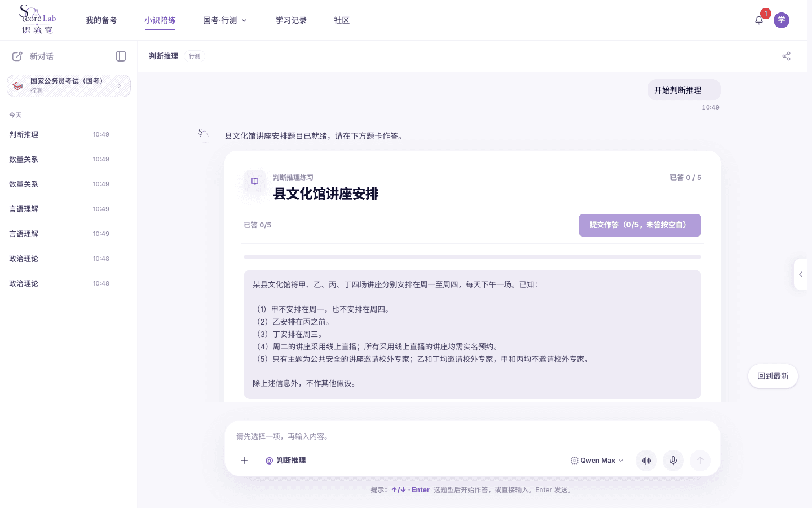Click the book icon on quiz card
Screen dimensions: 812x508
click(x=255, y=181)
